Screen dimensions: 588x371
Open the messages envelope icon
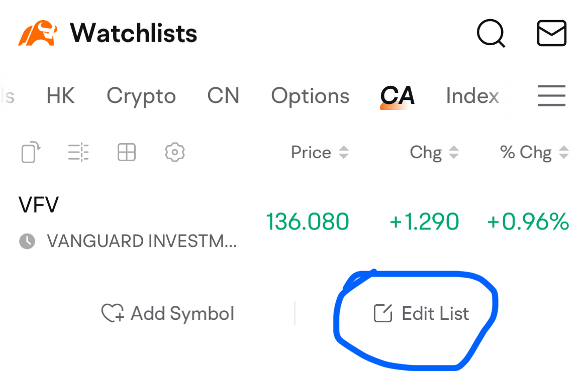coord(551,33)
